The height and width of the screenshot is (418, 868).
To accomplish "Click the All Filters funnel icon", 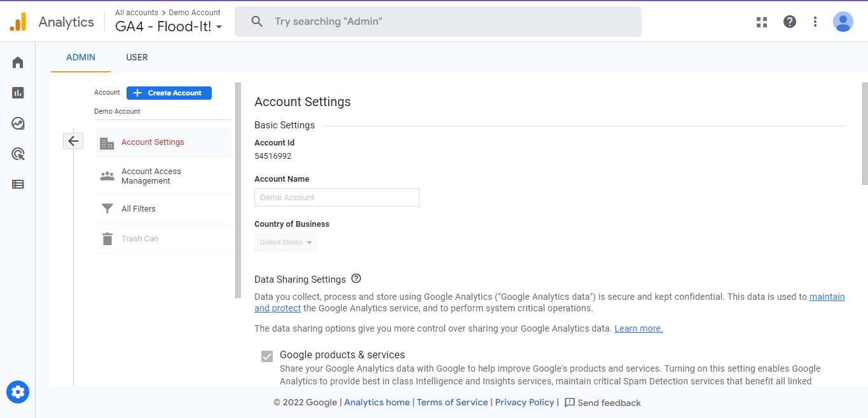I will [107, 208].
